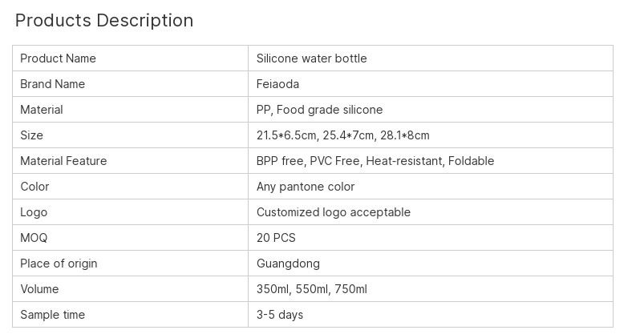Select the MOQ label cell
Screen dimensions: 644x334
click(x=34, y=238)
